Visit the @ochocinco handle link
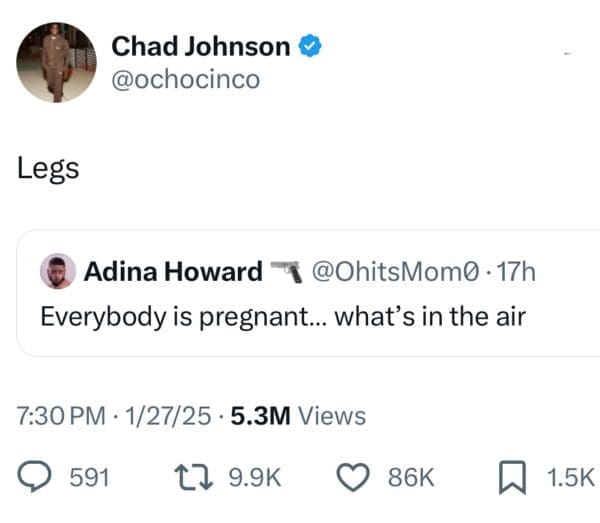 [x=185, y=79]
